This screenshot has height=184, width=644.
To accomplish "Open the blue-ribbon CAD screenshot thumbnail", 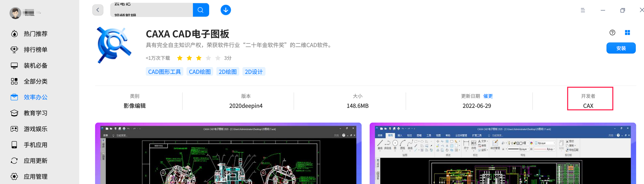I will point(503,153).
